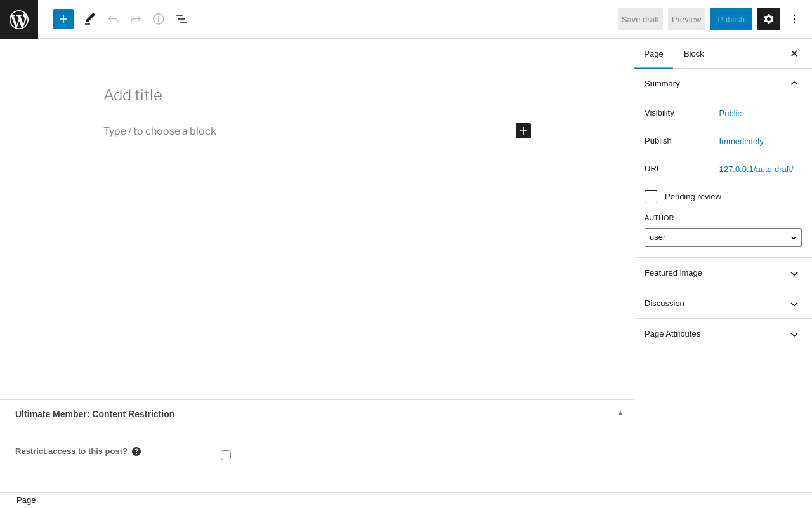Open the Options three-dot menu

[794, 19]
